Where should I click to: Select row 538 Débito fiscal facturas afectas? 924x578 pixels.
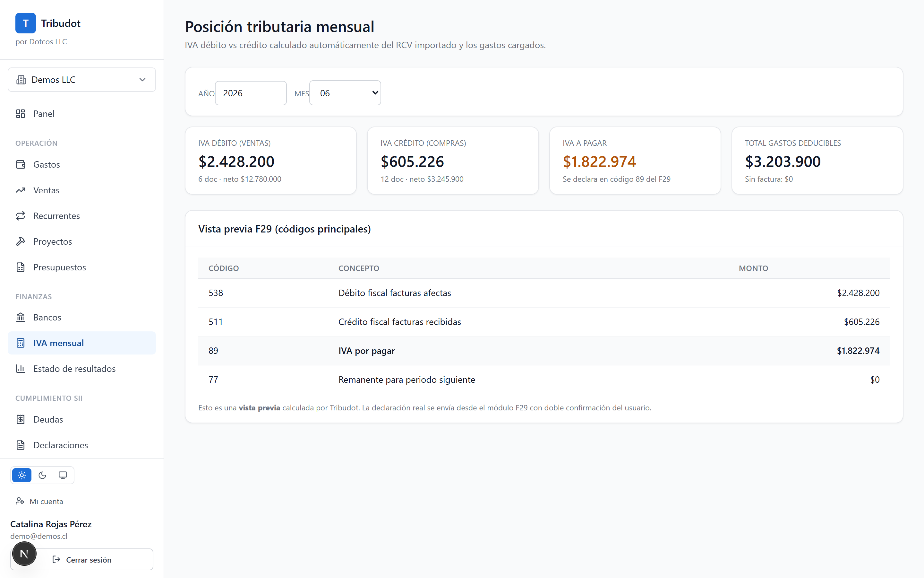click(544, 293)
